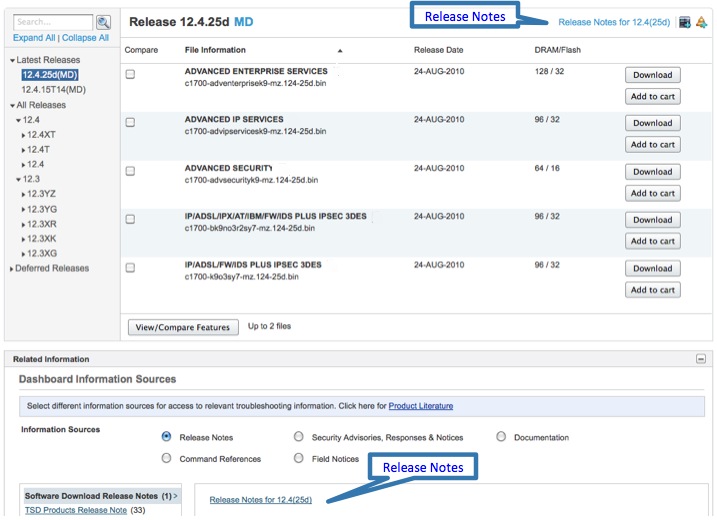Click filename c1700-advipservicesk9-mz.124-25d.bin
Screen dimensions: 717x520
pos(255,131)
